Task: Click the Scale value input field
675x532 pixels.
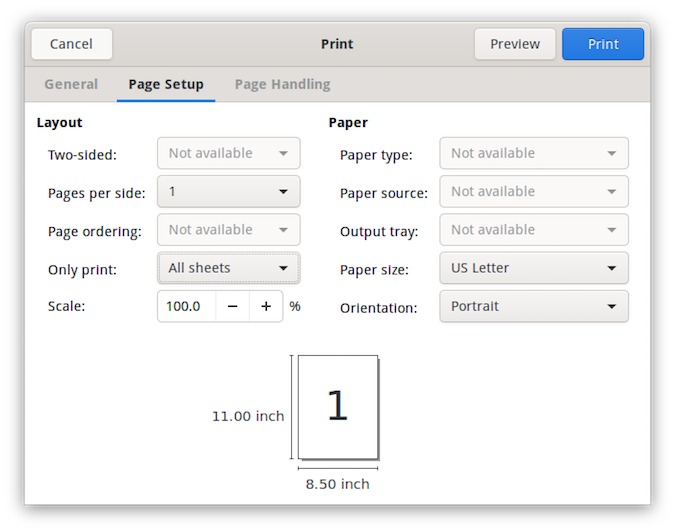Action: 186,306
